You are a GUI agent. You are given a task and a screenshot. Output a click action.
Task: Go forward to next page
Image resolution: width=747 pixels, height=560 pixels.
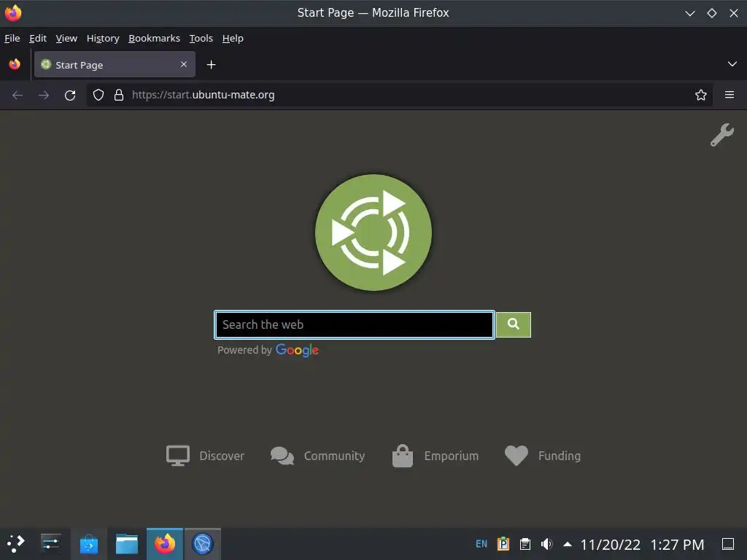pyautogui.click(x=44, y=96)
